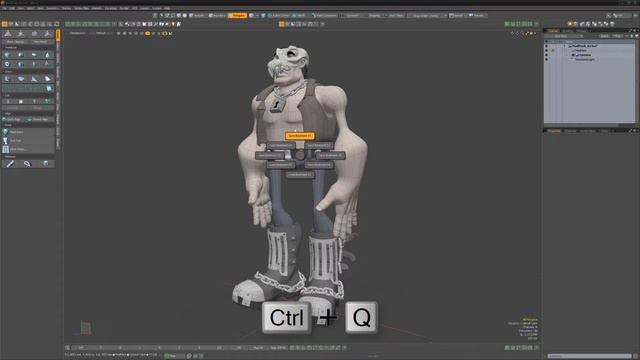Select the mesh item in Items list
This screenshot has width=640, height=360.
[581, 50]
